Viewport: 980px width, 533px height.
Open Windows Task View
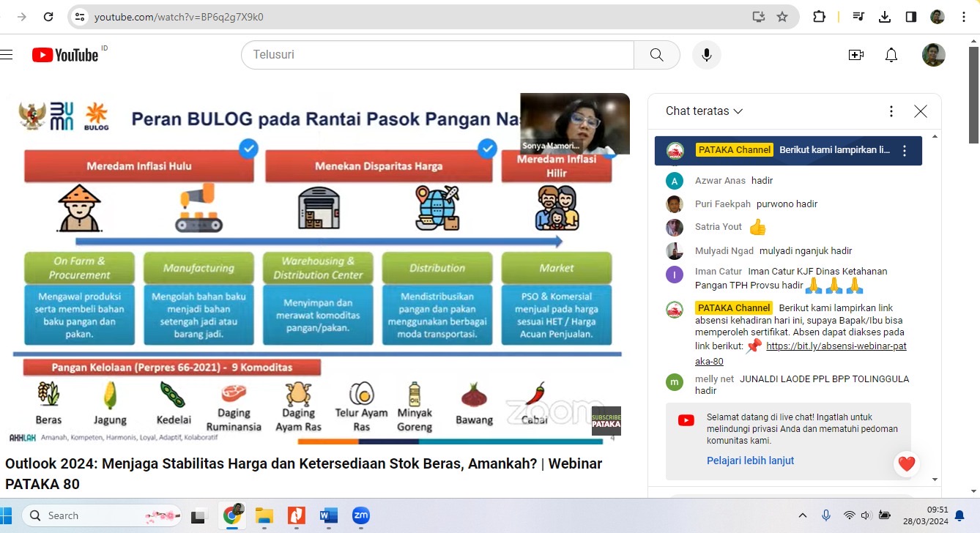198,515
